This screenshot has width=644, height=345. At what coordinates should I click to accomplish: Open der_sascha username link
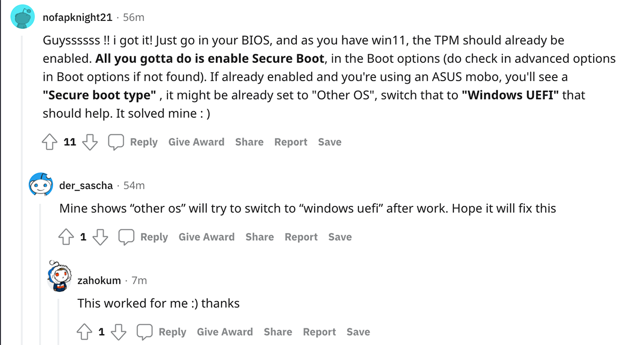(86, 185)
